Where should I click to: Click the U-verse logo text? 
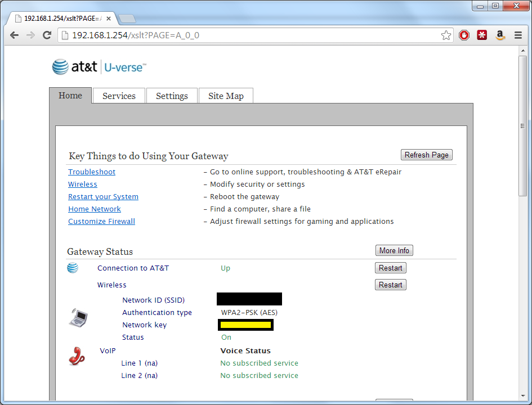pos(125,67)
